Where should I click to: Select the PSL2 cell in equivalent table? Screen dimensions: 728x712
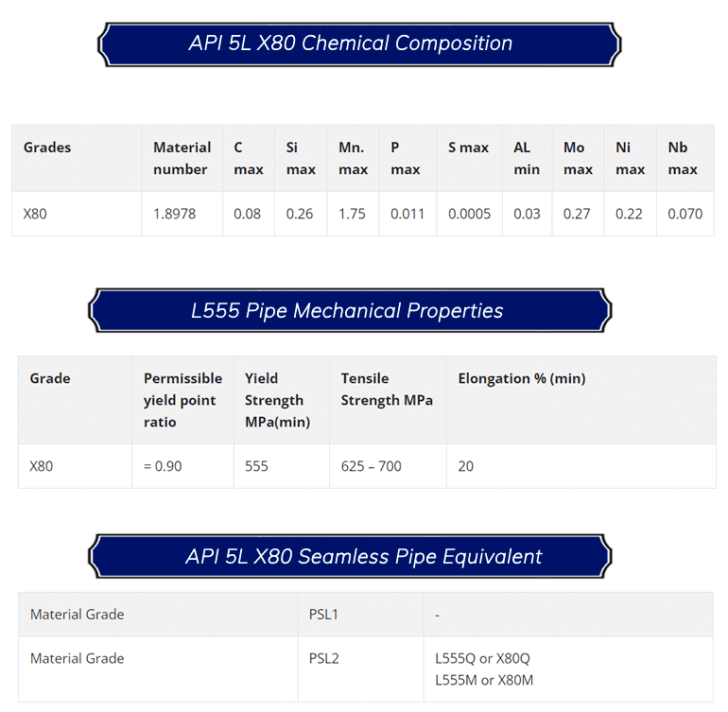(x=360, y=669)
